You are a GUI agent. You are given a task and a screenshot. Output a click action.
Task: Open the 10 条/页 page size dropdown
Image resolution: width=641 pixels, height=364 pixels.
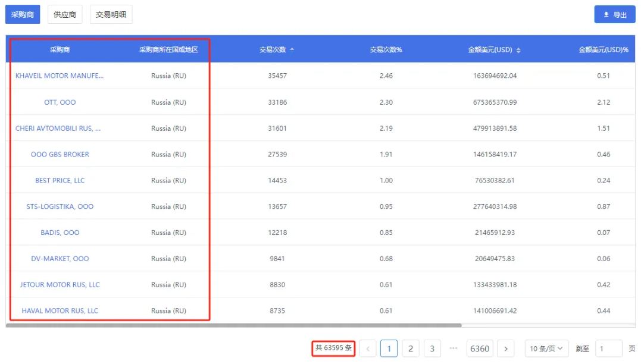click(x=546, y=349)
